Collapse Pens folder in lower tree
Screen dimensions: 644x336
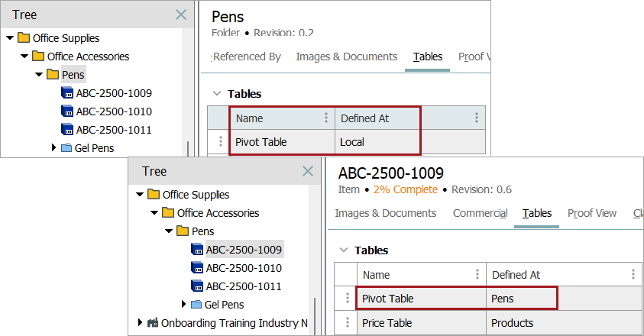(x=169, y=231)
